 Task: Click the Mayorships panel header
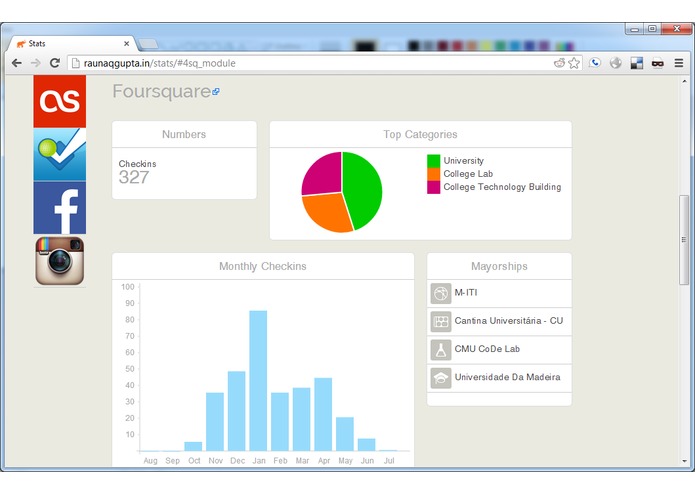coord(499,266)
